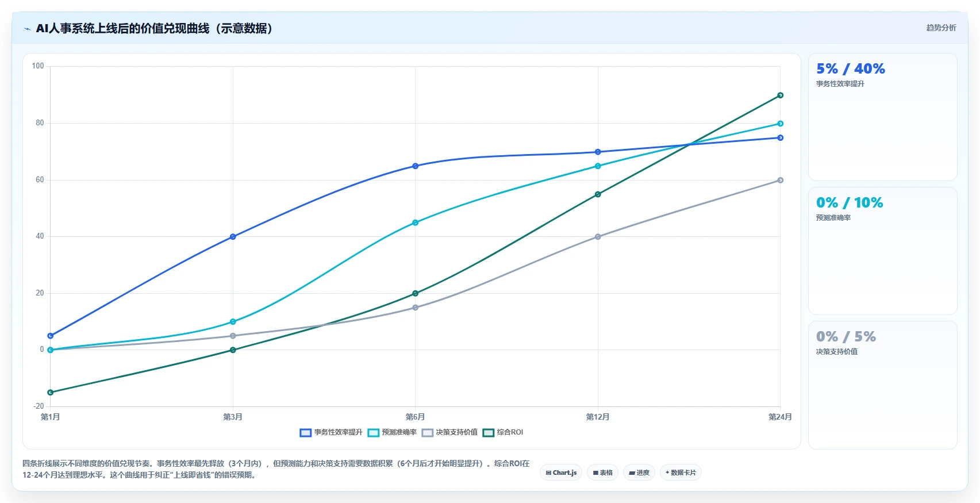The image size is (980, 503).
Task: Click the 表格 tag chip
Action: 602,473
